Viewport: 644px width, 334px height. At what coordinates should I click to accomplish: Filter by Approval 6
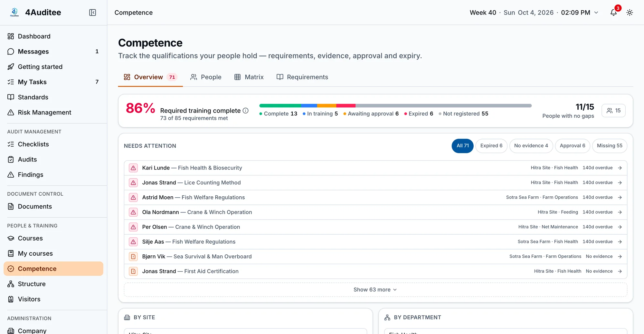[573, 146]
